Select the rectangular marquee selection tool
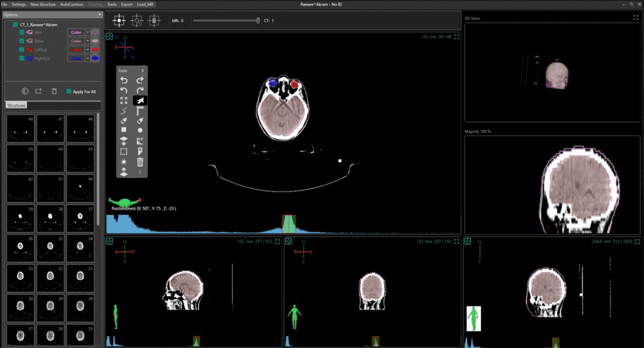This screenshot has width=644, height=348. (124, 152)
